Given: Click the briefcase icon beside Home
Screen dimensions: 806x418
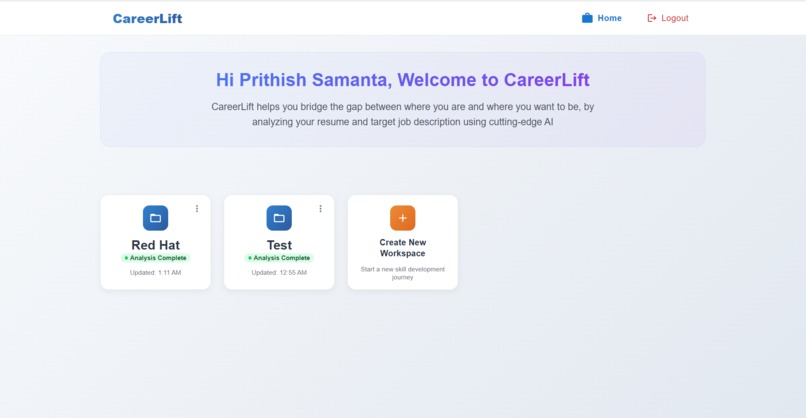Looking at the screenshot, I should (587, 18).
